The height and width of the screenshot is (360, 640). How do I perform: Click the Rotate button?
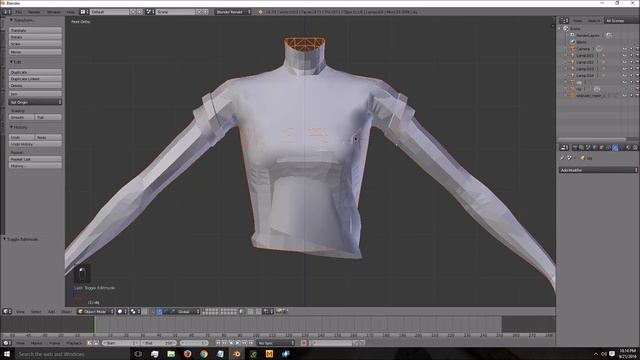click(36, 37)
